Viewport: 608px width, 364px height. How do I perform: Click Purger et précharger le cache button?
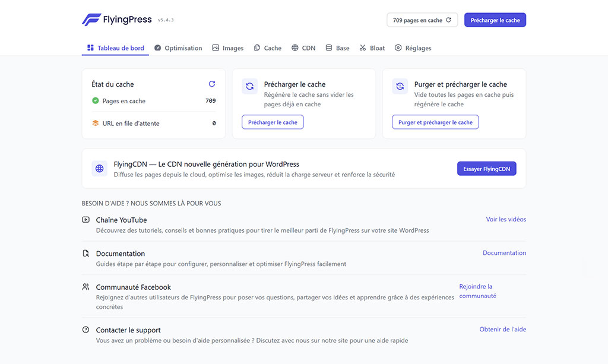click(x=435, y=122)
